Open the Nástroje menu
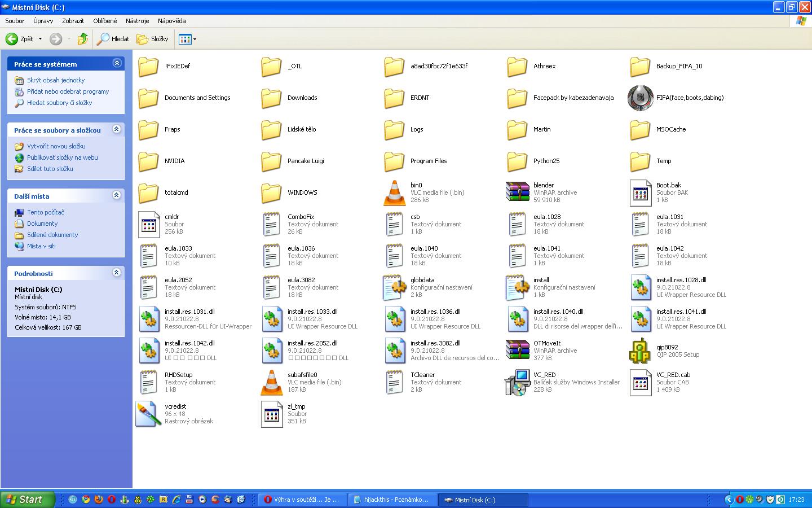 pyautogui.click(x=137, y=21)
